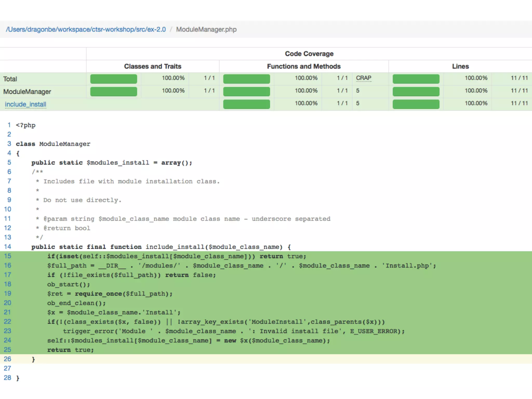
Task: Click the ModuleManager class row label
Action: coord(27,91)
